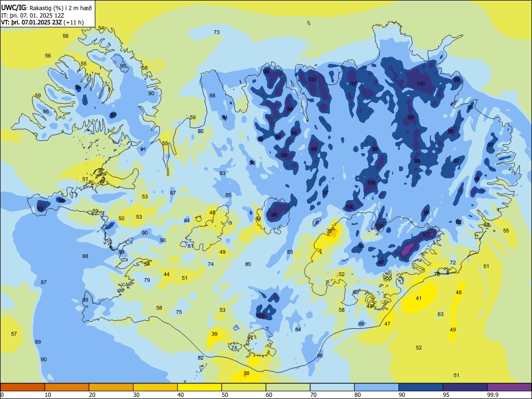Image resolution: width=532 pixels, height=399 pixels.
Task: Click the legend tick label '70'
Action: [313, 395]
